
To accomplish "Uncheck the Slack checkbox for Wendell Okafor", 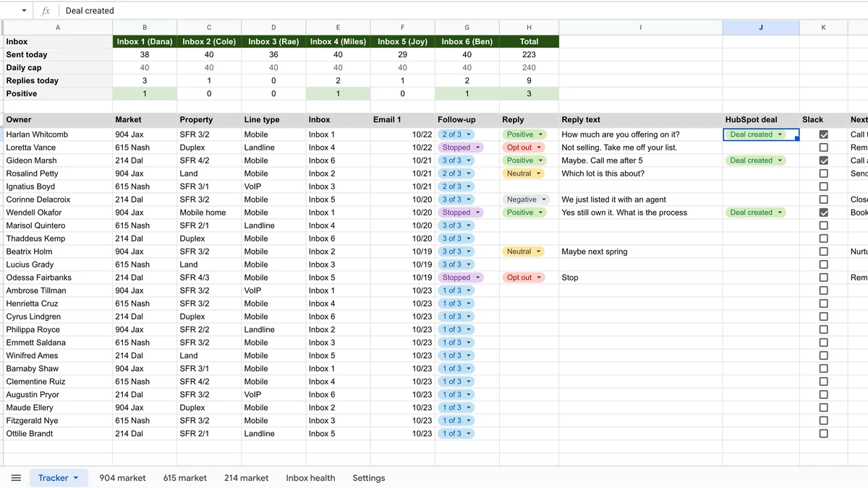I will pyautogui.click(x=823, y=213).
